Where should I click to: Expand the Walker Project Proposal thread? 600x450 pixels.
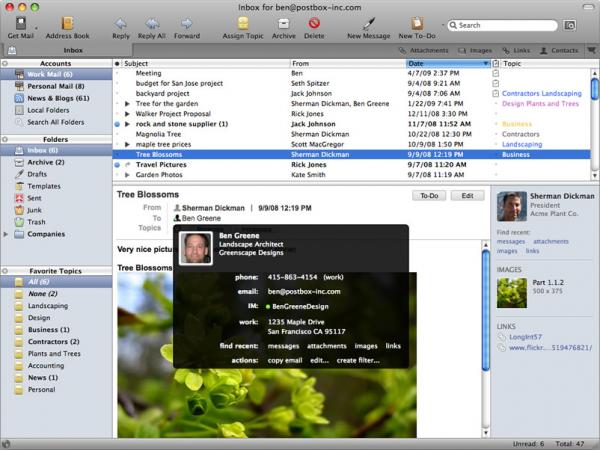click(127, 114)
